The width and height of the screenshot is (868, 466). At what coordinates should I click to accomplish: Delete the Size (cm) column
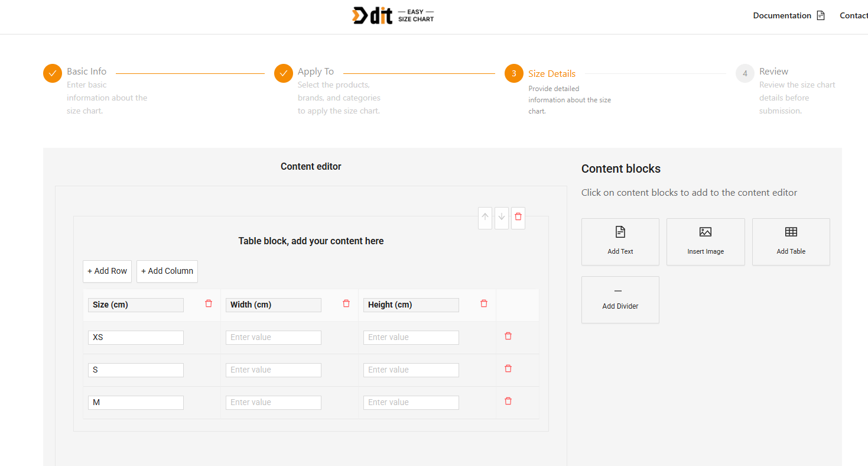208,303
